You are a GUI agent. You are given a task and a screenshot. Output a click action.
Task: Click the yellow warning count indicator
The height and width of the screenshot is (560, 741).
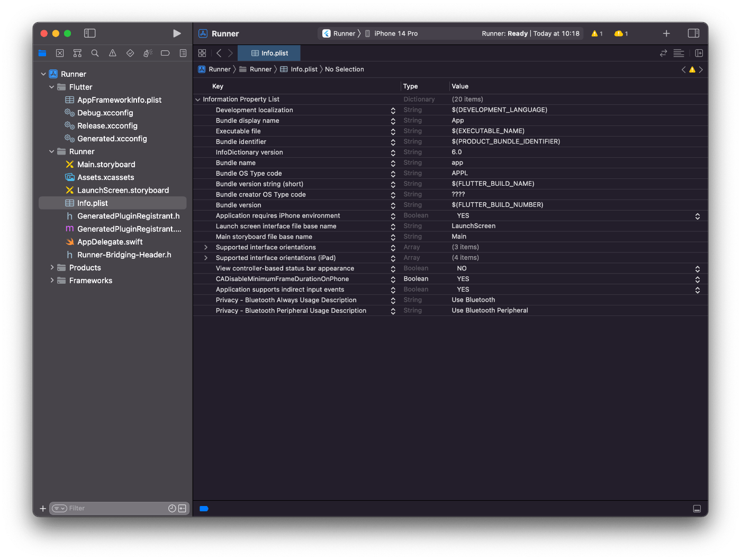click(597, 33)
